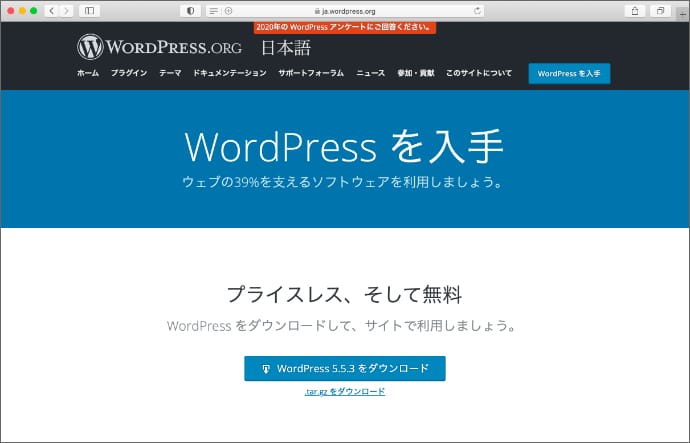The width and height of the screenshot is (690, 443).
Task: Click the WordPress.org logo
Action: coord(160,46)
